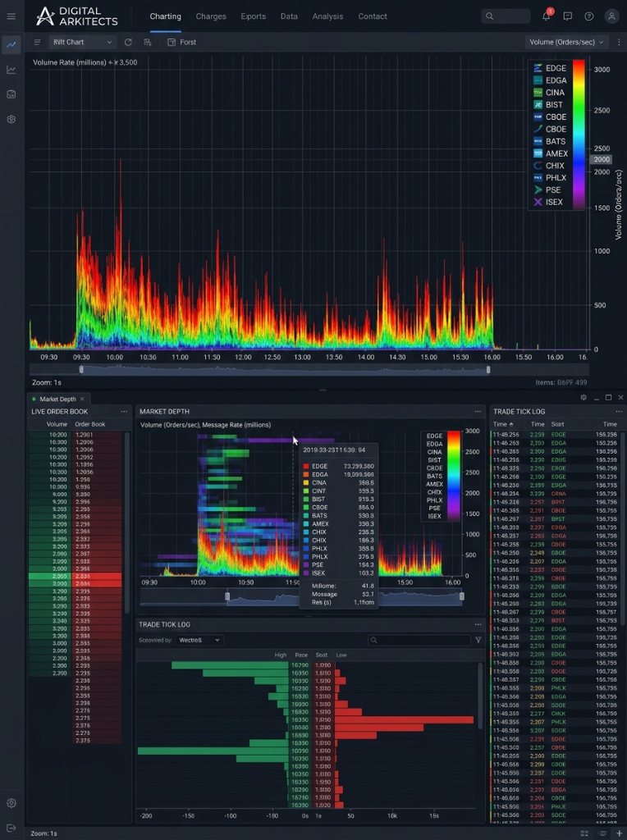Click the left handle of main chart range slider
This screenshot has height=840, width=627.
(81, 370)
